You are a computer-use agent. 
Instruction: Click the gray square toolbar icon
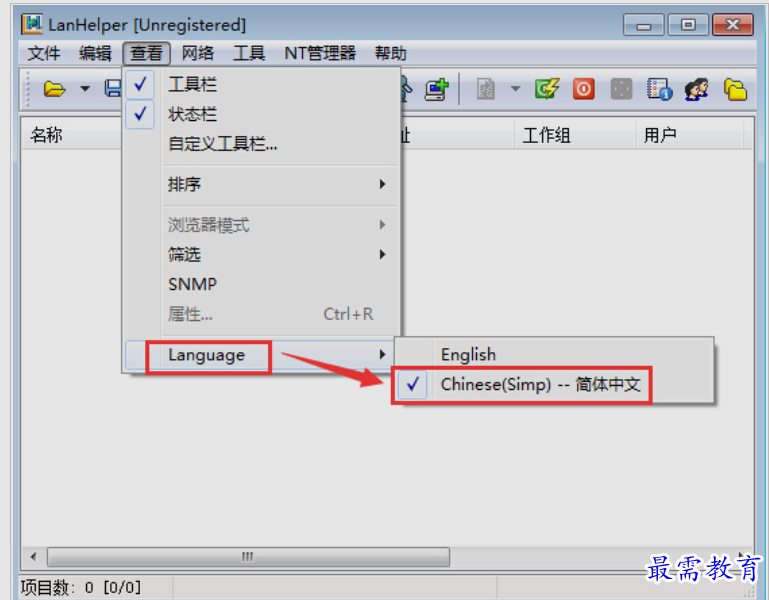(621, 89)
